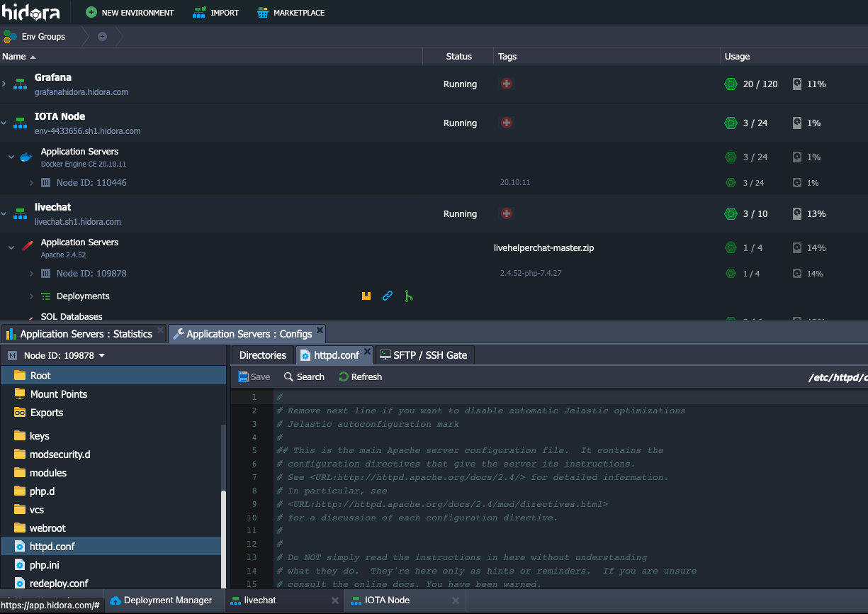The height and width of the screenshot is (614, 868).
Task: Click the green Git deployment icon
Action: pos(409,296)
